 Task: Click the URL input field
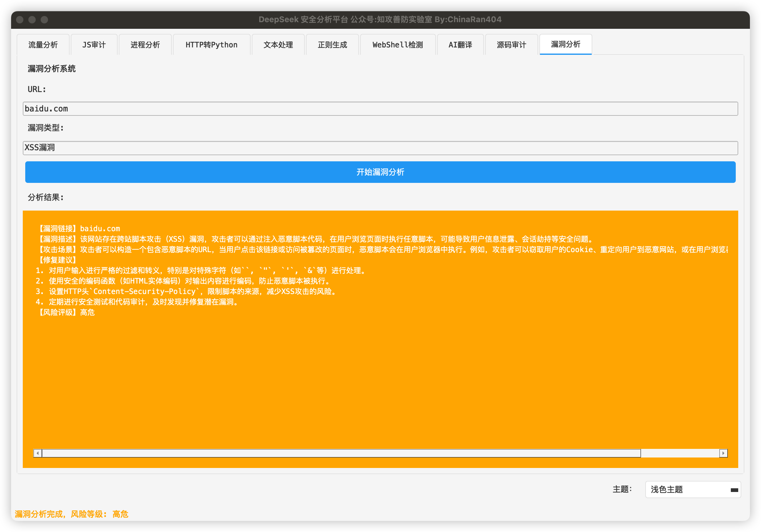(x=380, y=109)
